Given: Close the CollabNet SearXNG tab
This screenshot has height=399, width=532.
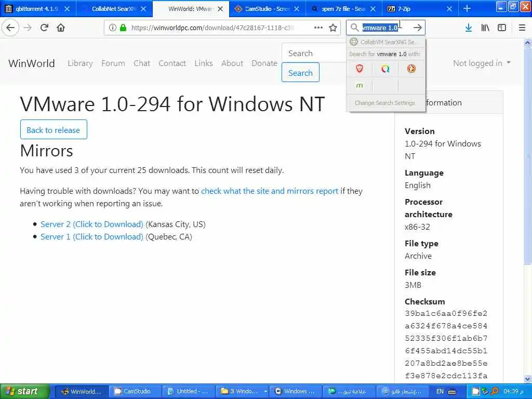Looking at the screenshot, I should pos(143,9).
